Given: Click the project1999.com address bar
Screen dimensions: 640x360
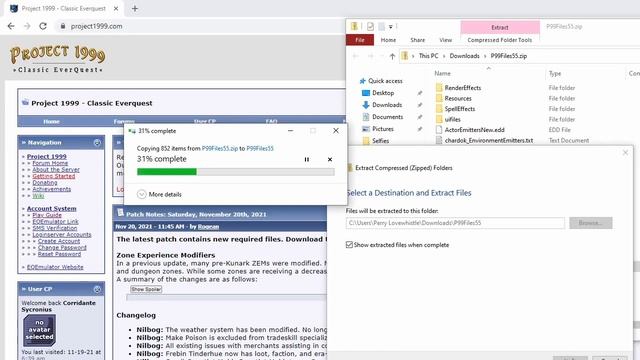Looking at the screenshot, I should pyautogui.click(x=96, y=26).
